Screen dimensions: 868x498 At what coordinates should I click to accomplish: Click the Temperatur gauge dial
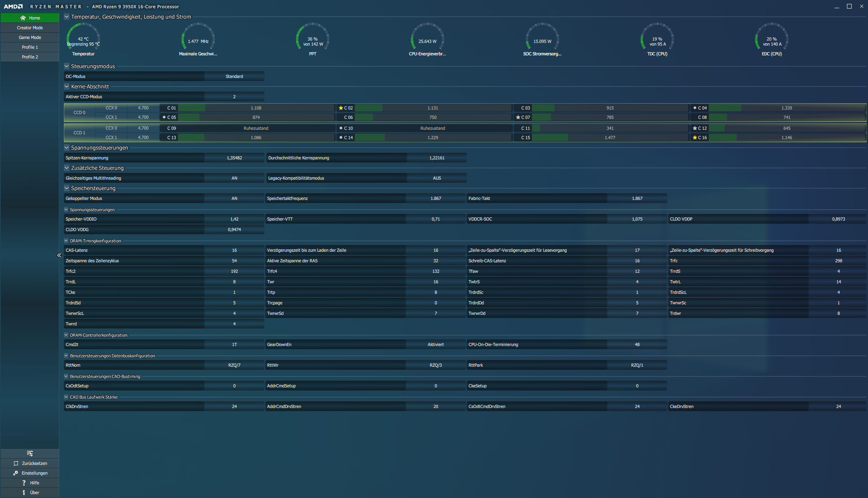(x=83, y=39)
